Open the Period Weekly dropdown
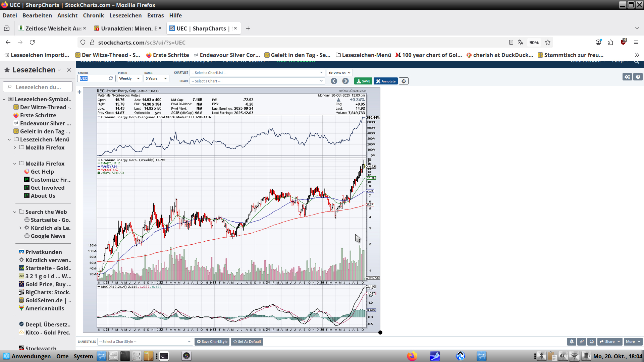Viewport: 644px width, 362px height. point(129,78)
